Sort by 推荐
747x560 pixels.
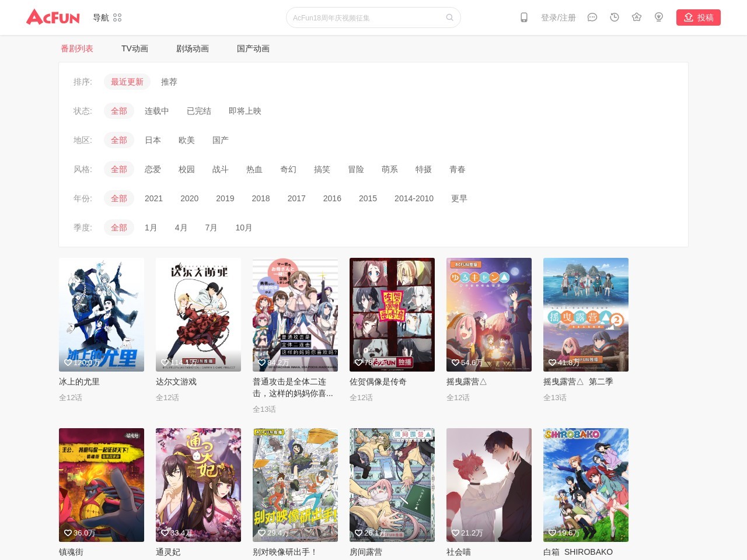tap(169, 82)
